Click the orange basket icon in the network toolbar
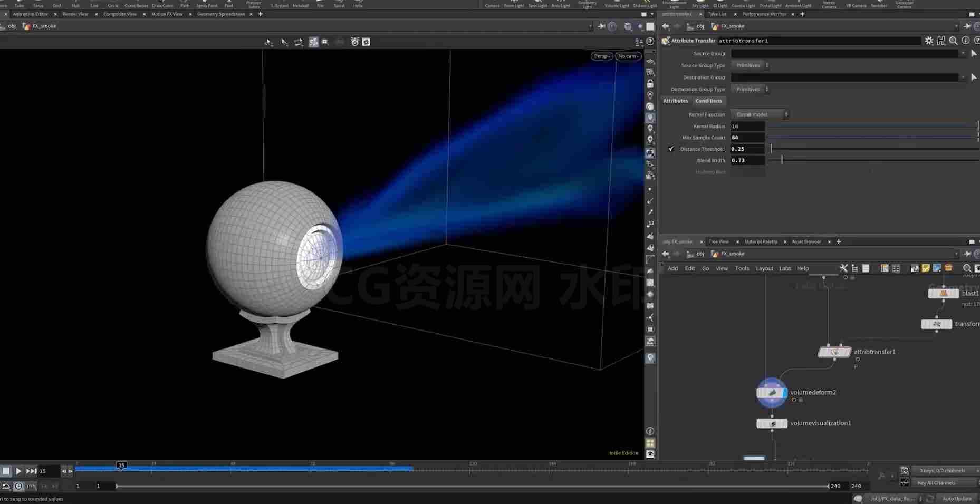This screenshot has height=504, width=980. pos(948,268)
